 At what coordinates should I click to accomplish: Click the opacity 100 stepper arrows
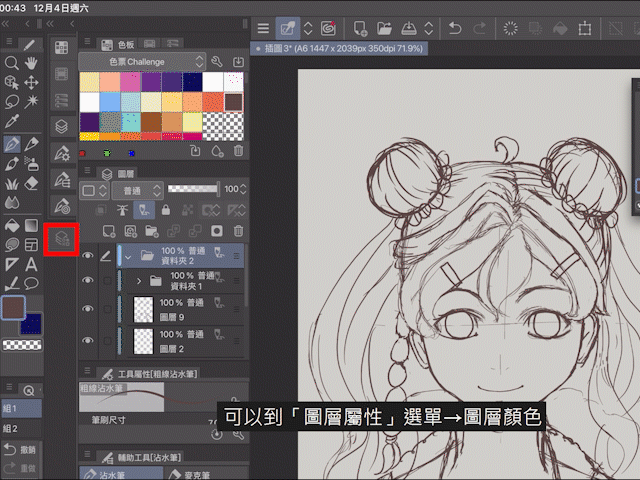[243, 189]
